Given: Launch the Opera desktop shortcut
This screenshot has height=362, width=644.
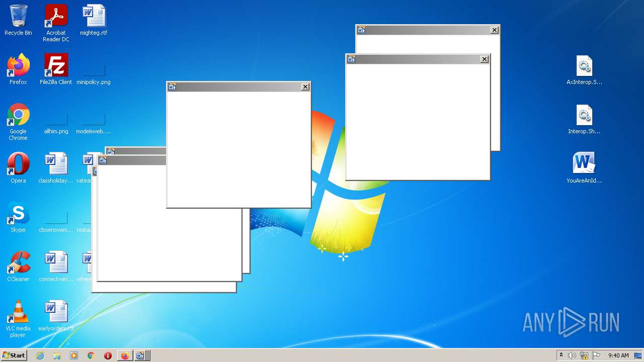Looking at the screenshot, I should [x=18, y=168].
